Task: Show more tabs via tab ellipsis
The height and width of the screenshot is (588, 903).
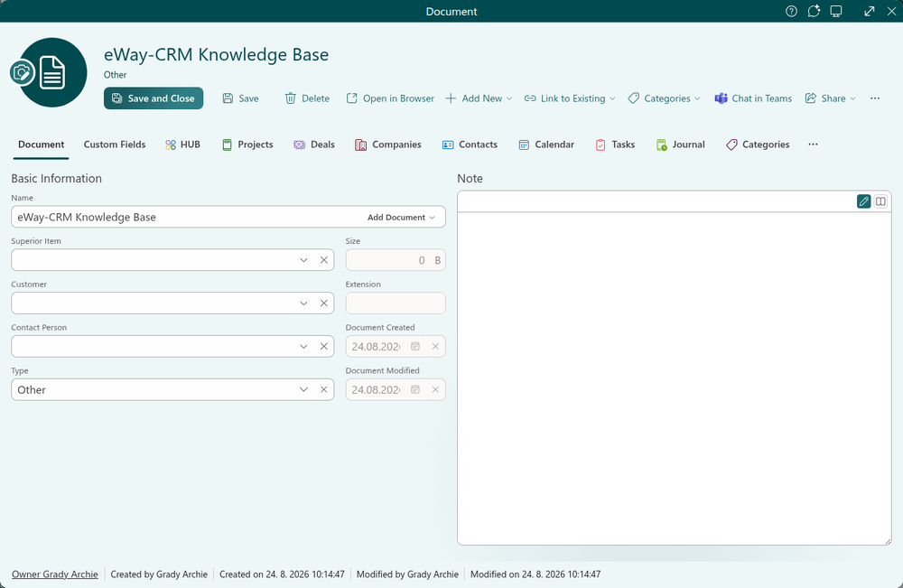Action: pyautogui.click(x=813, y=145)
